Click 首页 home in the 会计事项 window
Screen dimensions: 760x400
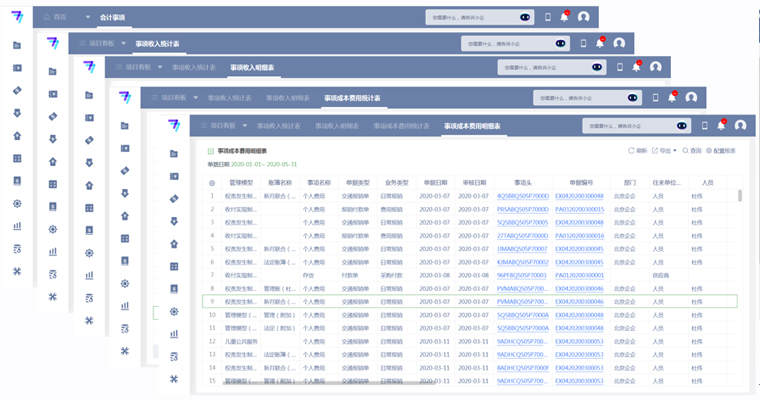tap(55, 17)
